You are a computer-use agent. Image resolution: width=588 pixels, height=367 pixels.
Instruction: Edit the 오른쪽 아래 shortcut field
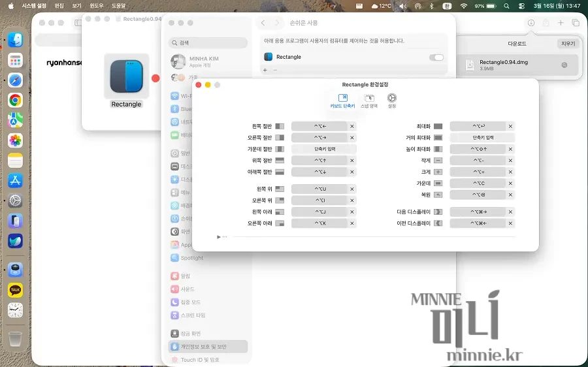tap(319, 223)
